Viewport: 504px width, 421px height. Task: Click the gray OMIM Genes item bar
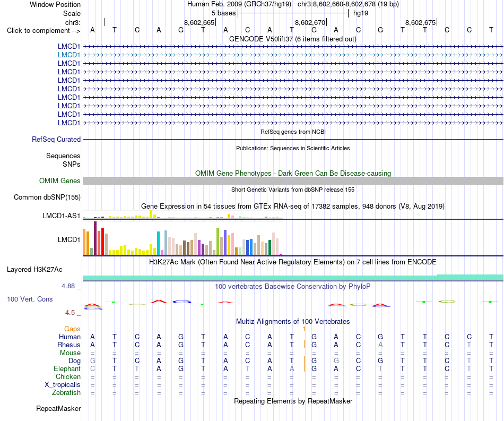pyautogui.click(x=293, y=181)
